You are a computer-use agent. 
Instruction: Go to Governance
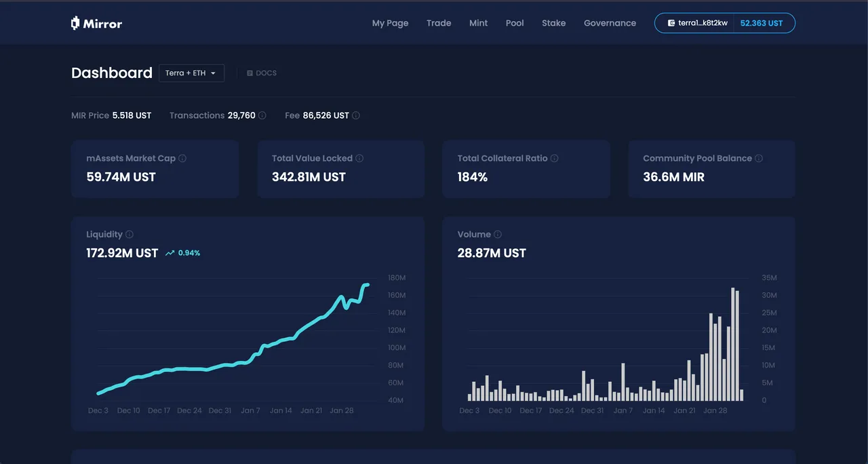tap(610, 23)
